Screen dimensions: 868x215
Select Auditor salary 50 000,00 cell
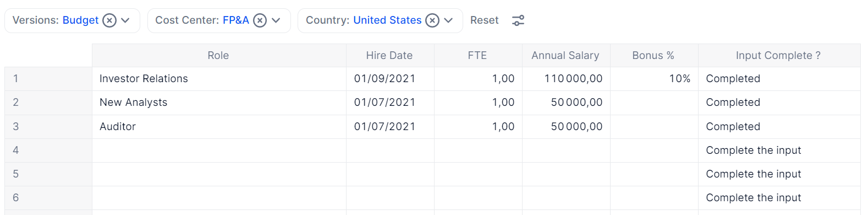click(x=566, y=127)
